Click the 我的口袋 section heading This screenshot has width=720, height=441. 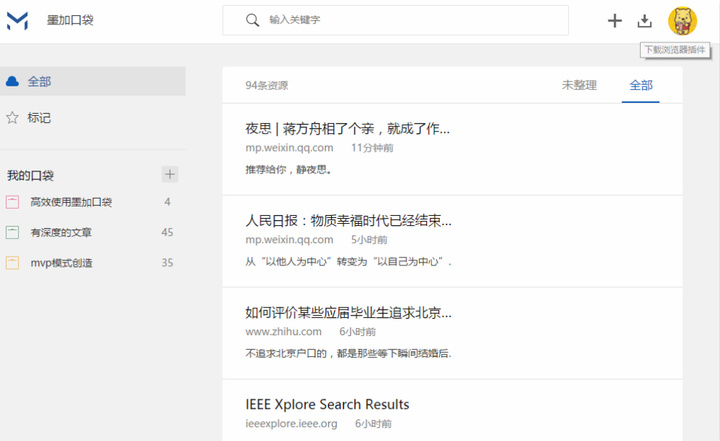30,175
